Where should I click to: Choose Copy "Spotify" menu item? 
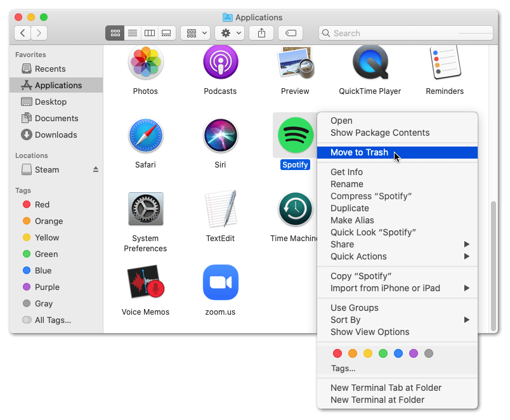click(397, 276)
